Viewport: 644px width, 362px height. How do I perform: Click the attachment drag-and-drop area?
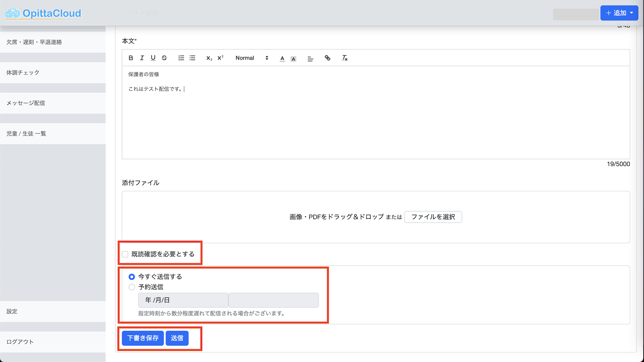pyautogui.click(x=376, y=217)
